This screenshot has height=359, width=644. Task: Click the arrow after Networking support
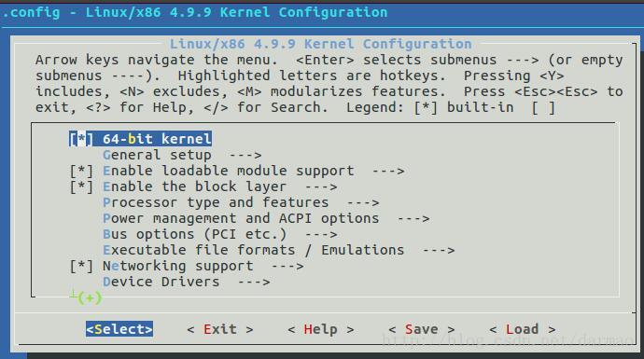(287, 267)
